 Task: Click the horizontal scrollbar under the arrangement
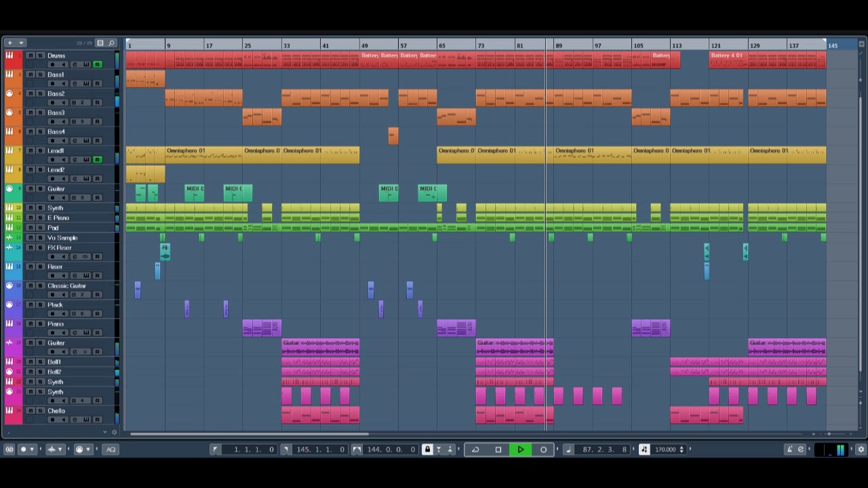click(248, 434)
